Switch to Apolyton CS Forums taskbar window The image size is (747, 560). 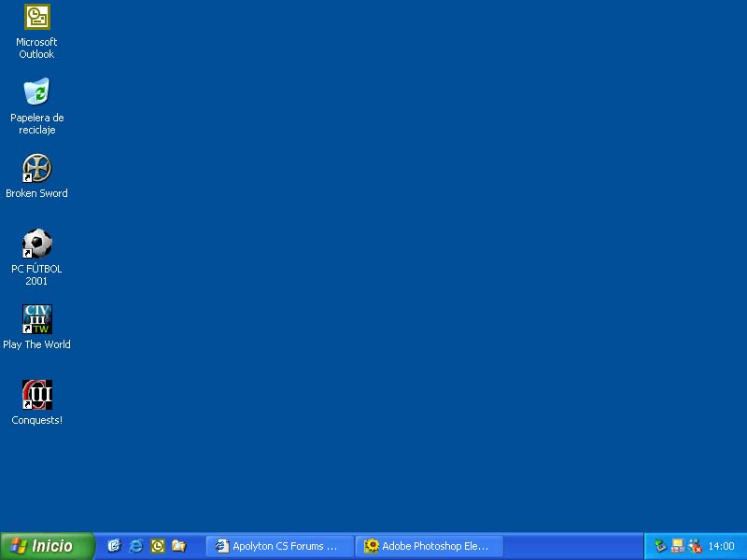click(x=279, y=546)
